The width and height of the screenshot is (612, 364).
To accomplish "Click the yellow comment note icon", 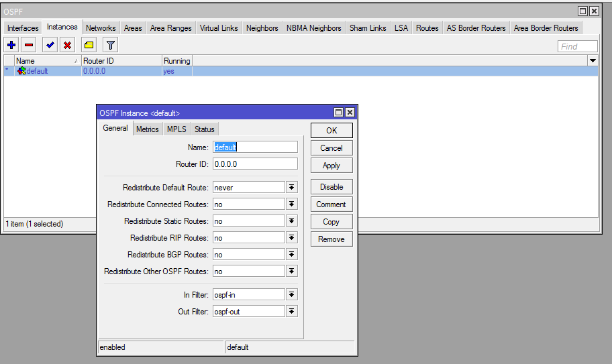I will pos(89,45).
